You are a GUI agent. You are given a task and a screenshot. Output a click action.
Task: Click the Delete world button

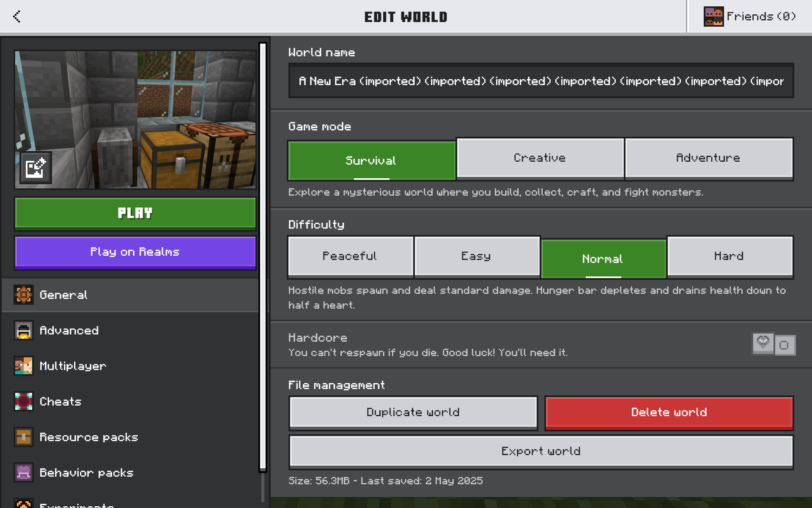(669, 412)
